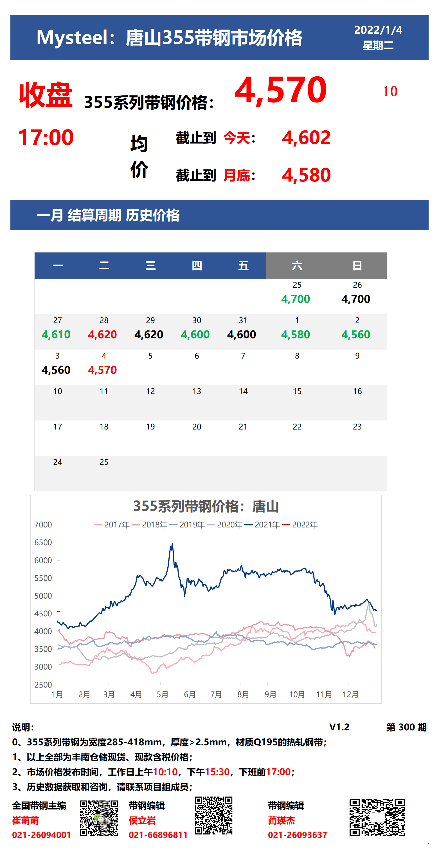Screen dimensions: 439x868
Task: Click the chart title 355系列带钢价格：唐山
Action: click(206, 506)
